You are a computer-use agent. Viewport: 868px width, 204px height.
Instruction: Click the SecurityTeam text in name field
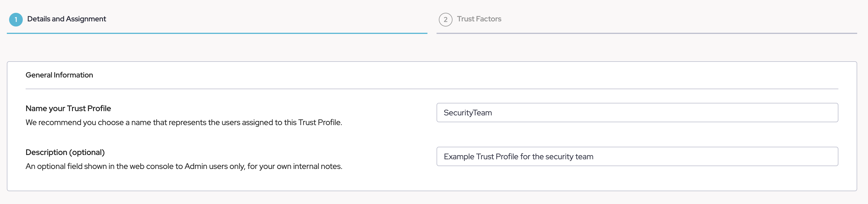(467, 113)
